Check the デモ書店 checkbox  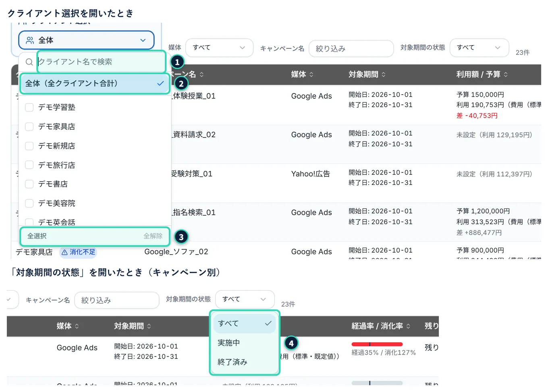pos(29,184)
